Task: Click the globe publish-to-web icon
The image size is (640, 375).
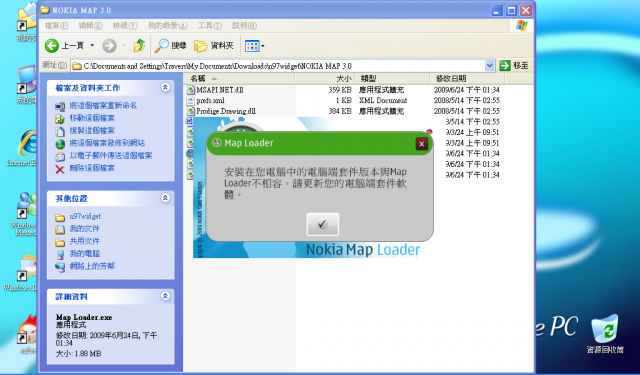Action: (60, 144)
